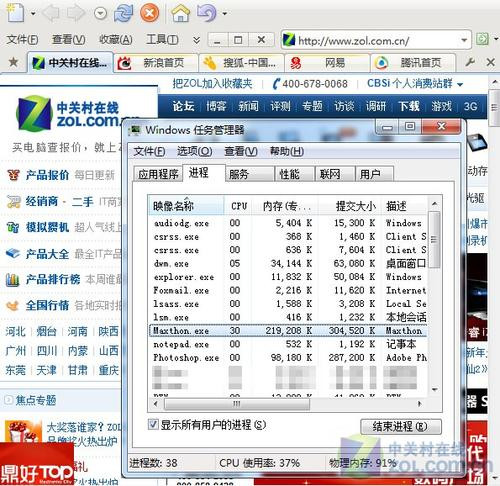This screenshot has width=500, height=486.
Task: Click the process list scroll down arrow
Action: click(434, 389)
